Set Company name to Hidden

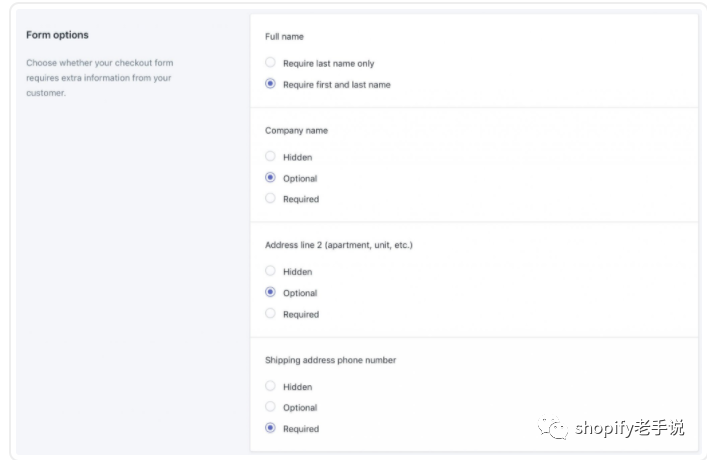[x=270, y=156]
